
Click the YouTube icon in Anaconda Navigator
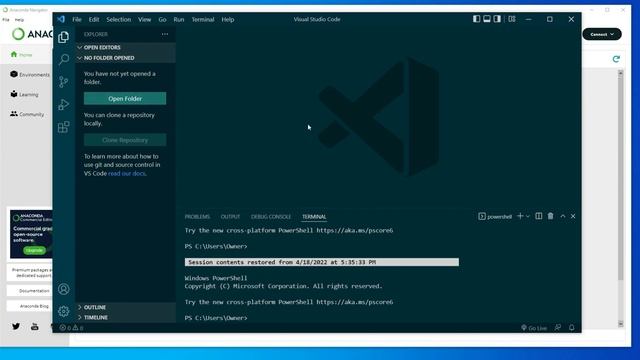(35, 326)
